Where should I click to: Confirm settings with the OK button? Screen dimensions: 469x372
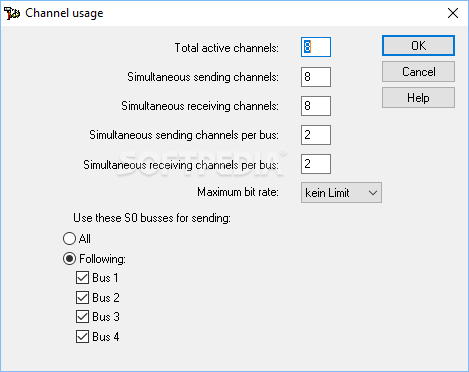click(418, 46)
